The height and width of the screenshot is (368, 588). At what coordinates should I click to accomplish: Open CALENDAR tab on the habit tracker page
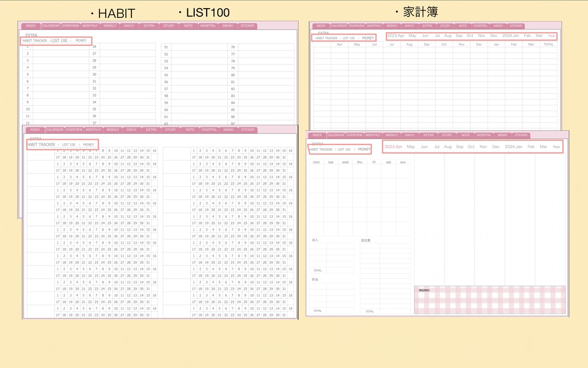[x=55, y=129]
